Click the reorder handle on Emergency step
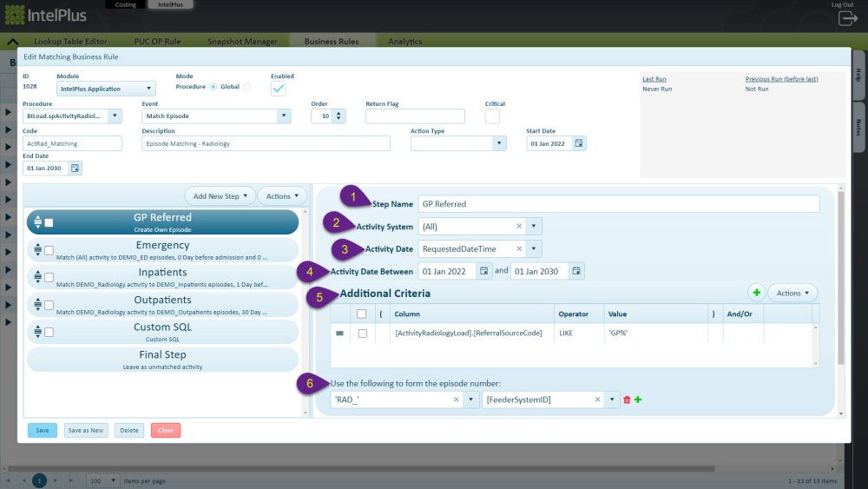 click(37, 250)
